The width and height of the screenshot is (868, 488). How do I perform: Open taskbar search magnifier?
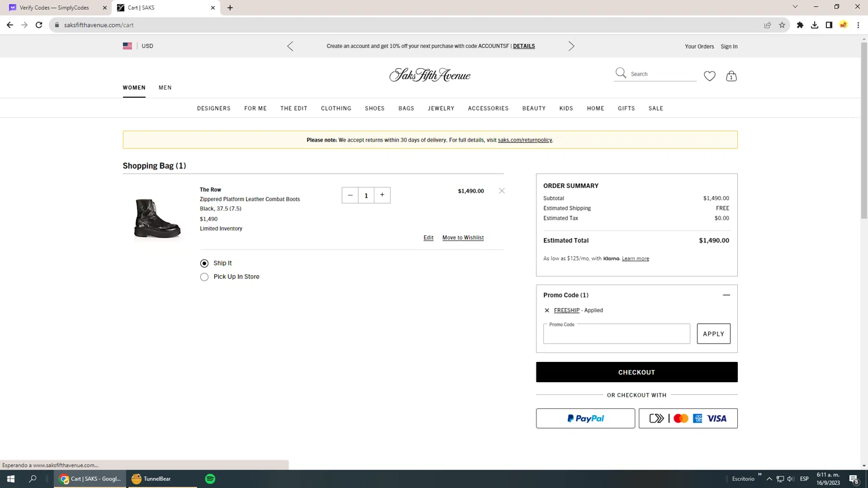point(32,479)
